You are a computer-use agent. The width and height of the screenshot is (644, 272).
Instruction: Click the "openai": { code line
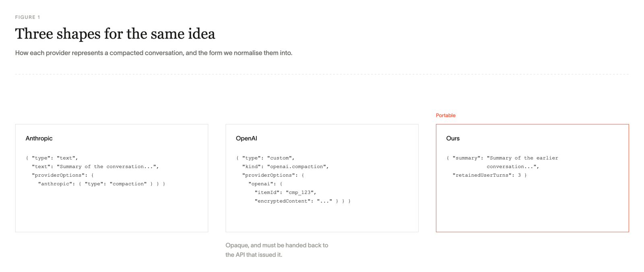(265, 184)
